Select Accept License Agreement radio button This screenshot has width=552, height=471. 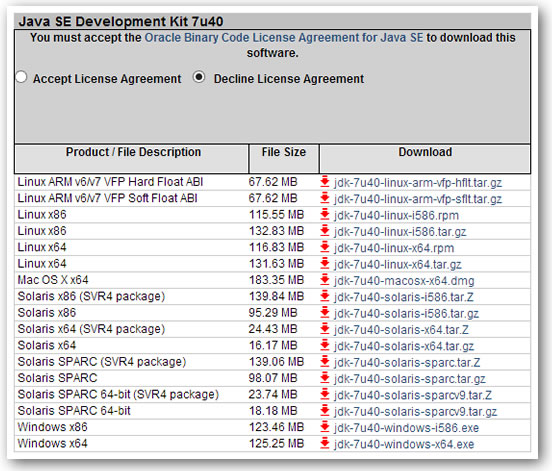click(x=21, y=77)
